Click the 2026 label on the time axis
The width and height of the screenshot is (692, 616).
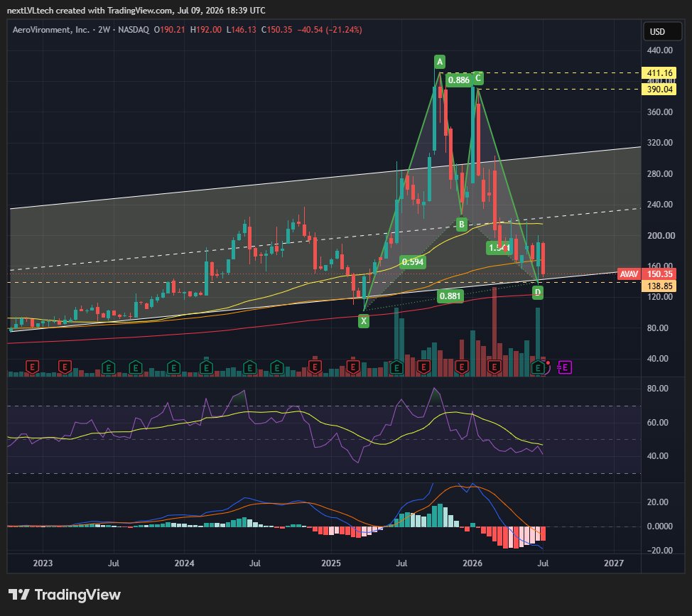coord(472,563)
